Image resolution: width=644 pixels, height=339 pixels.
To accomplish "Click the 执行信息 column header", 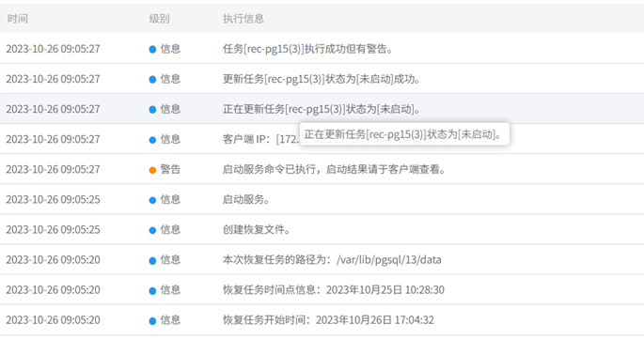I will [x=243, y=19].
